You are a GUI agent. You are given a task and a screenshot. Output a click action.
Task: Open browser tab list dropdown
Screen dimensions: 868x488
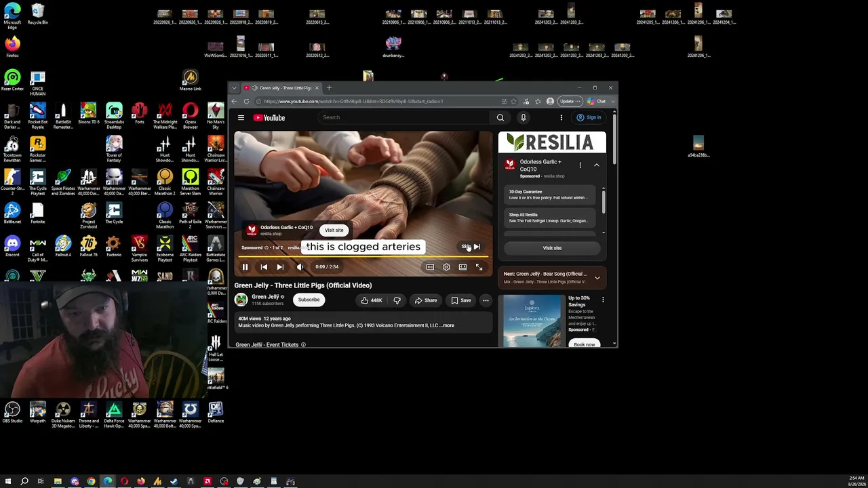pyautogui.click(x=234, y=87)
